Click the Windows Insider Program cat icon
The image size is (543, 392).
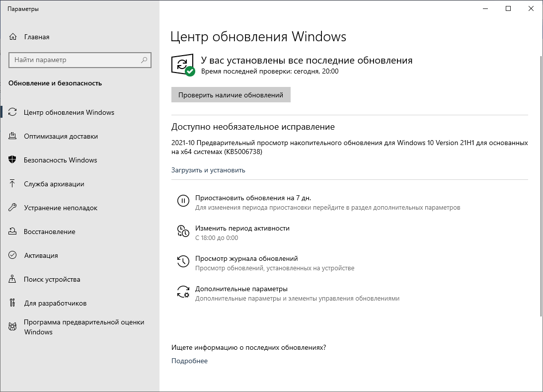(x=13, y=326)
